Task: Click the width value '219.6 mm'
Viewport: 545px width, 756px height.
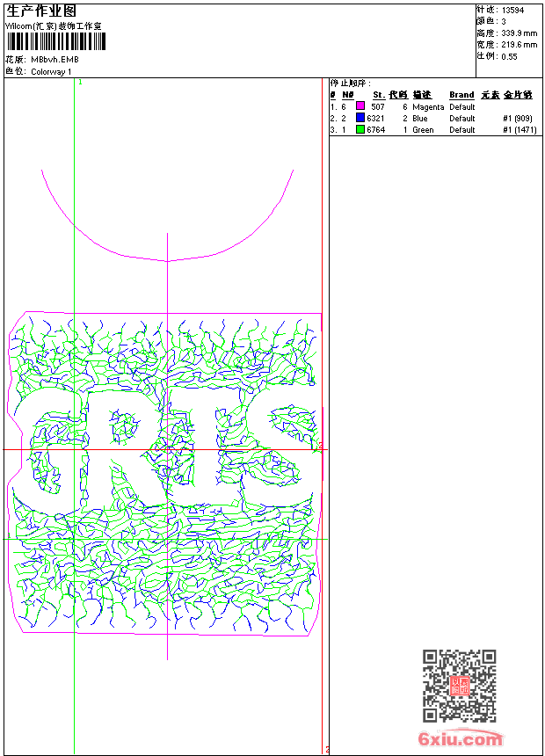Action: (x=519, y=45)
